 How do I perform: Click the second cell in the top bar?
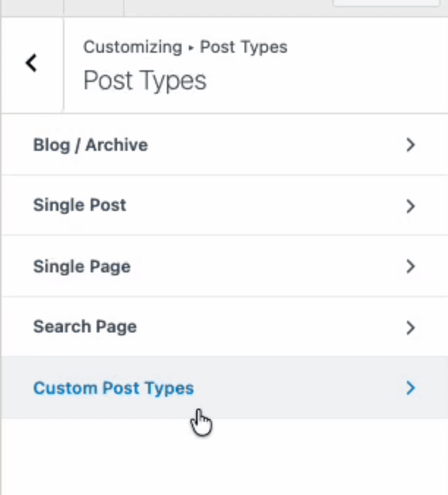93,7
